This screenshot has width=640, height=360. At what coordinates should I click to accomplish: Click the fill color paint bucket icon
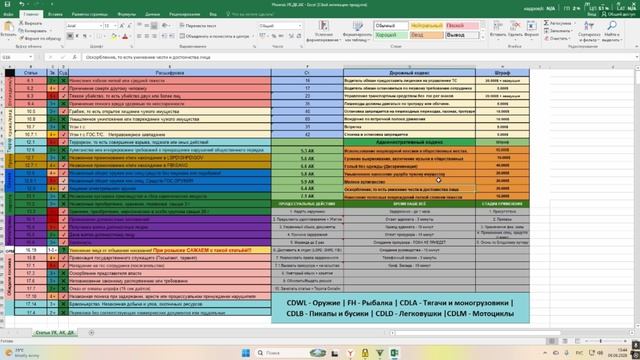click(114, 36)
